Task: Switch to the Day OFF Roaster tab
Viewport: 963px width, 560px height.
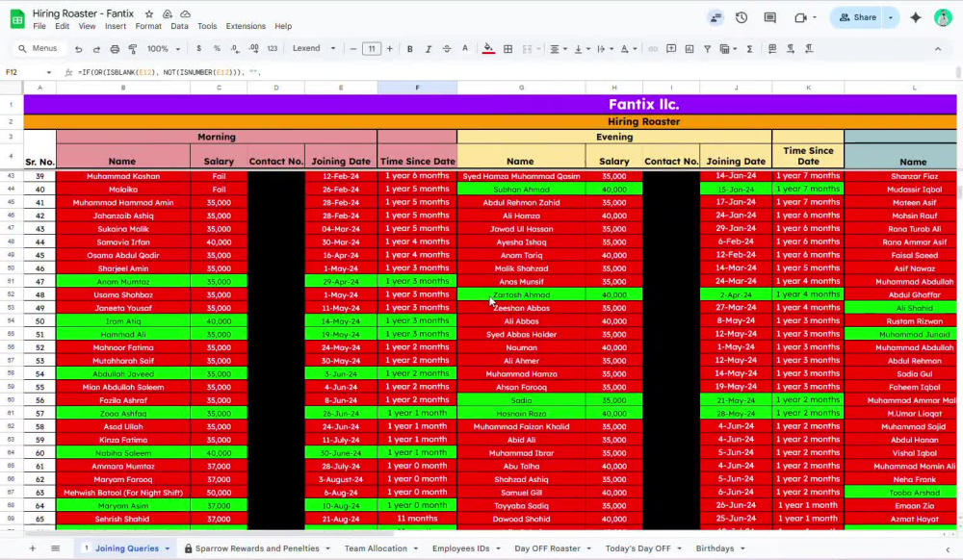Action: click(x=547, y=548)
